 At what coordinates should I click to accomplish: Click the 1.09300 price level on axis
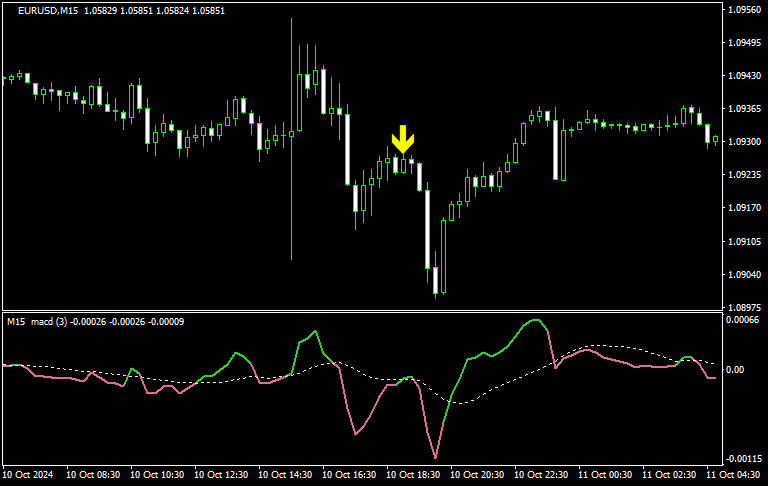(744, 142)
